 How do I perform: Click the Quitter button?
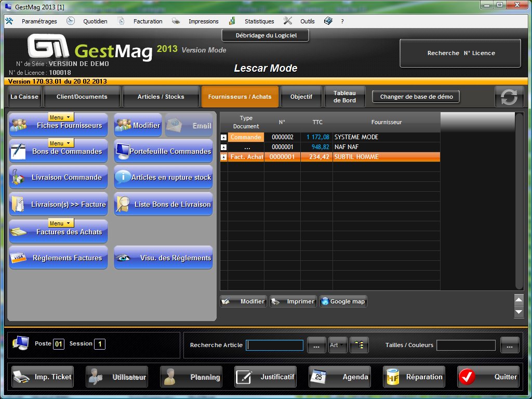point(488,377)
